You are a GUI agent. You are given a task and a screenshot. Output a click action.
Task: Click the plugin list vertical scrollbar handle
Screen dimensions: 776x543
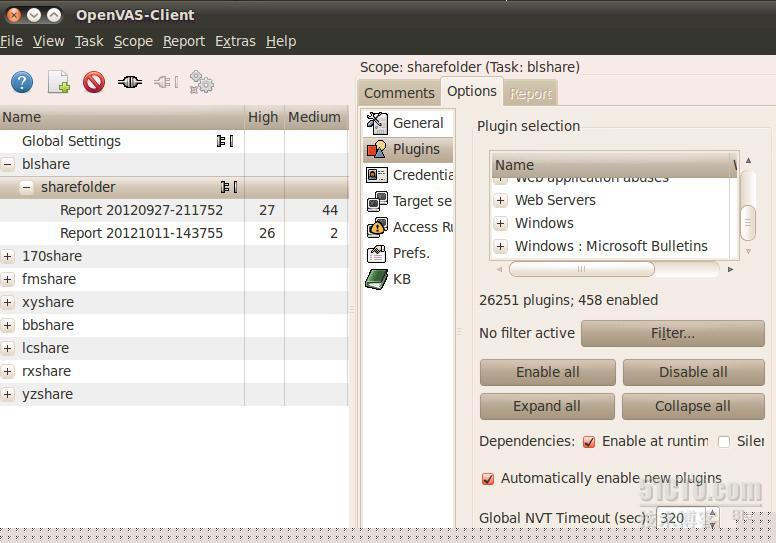point(748,223)
